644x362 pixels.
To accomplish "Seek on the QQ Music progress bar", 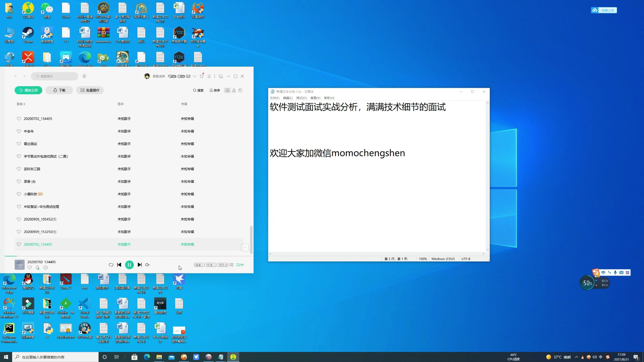I will [129, 256].
